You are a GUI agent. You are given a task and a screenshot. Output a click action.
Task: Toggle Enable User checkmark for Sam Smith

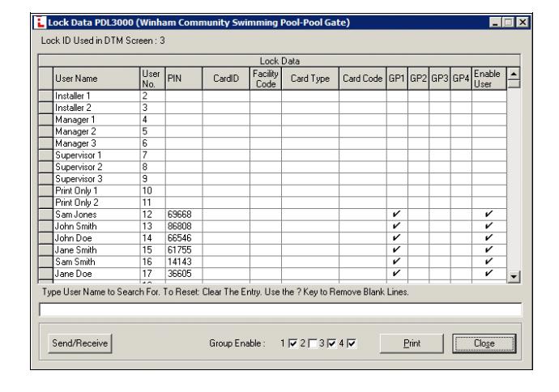coord(489,262)
